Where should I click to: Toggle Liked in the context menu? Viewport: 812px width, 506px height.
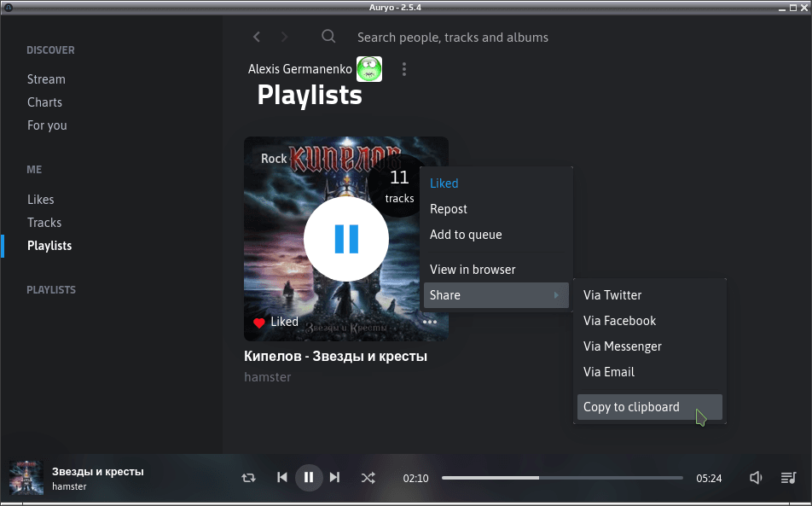[444, 183]
